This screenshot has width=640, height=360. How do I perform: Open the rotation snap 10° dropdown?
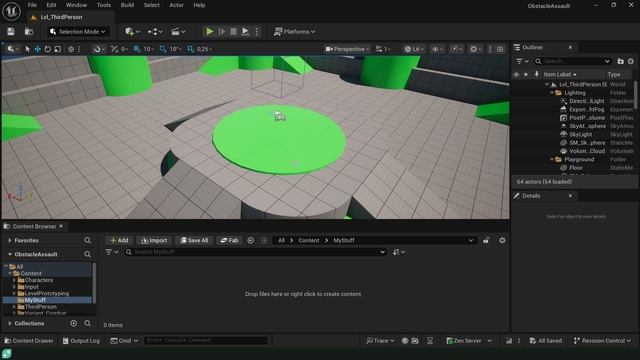click(x=176, y=49)
